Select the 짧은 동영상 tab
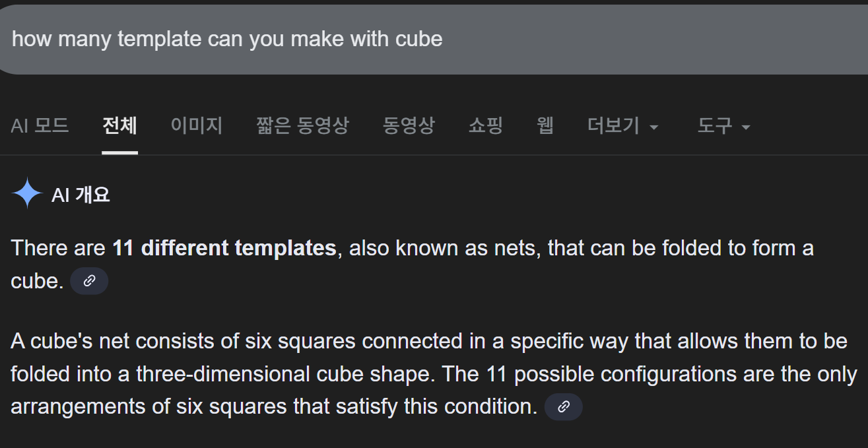Screen dimensions: 868x448 pos(302,126)
